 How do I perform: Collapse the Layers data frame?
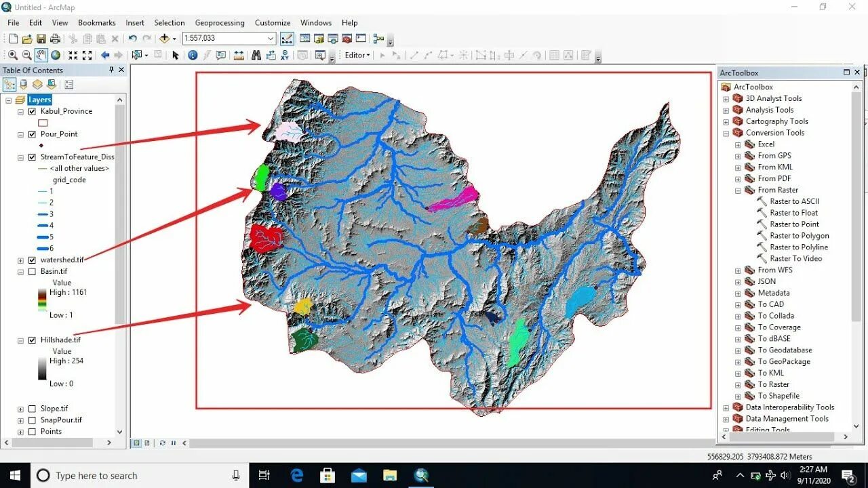9,100
